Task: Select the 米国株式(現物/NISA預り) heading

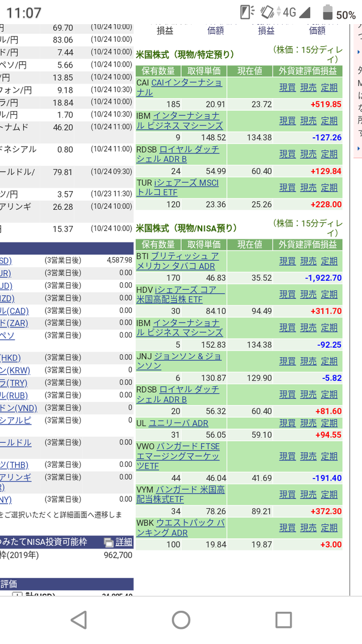Action: pyautogui.click(x=188, y=228)
